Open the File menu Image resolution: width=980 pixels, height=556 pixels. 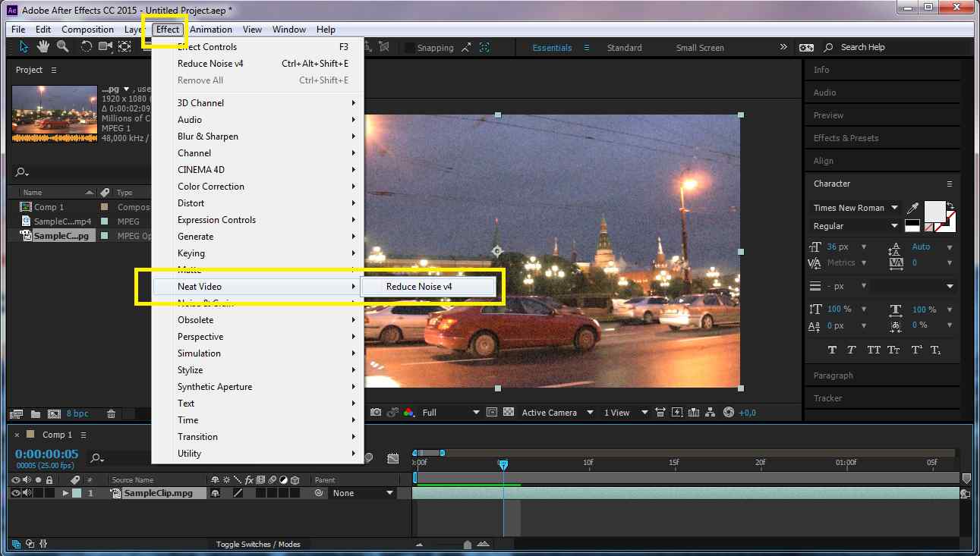point(18,30)
